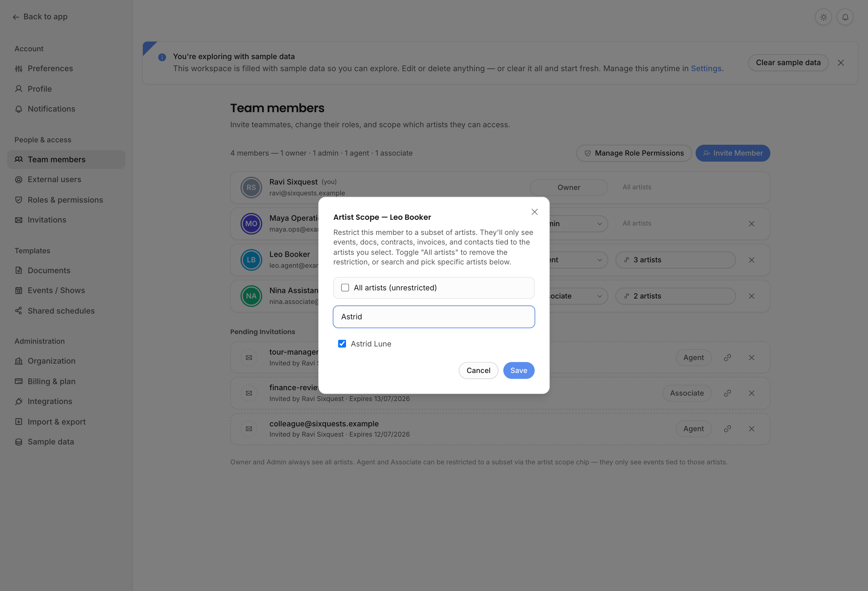Click the Agent badge on colleague@sixquests.example invitation
Screen dimensions: 868x591
coord(693,429)
